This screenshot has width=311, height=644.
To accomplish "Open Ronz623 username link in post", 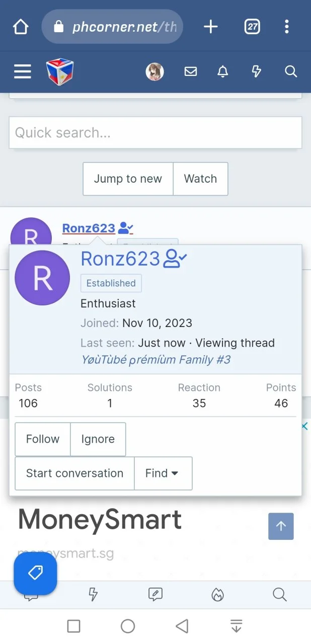I will [x=89, y=228].
